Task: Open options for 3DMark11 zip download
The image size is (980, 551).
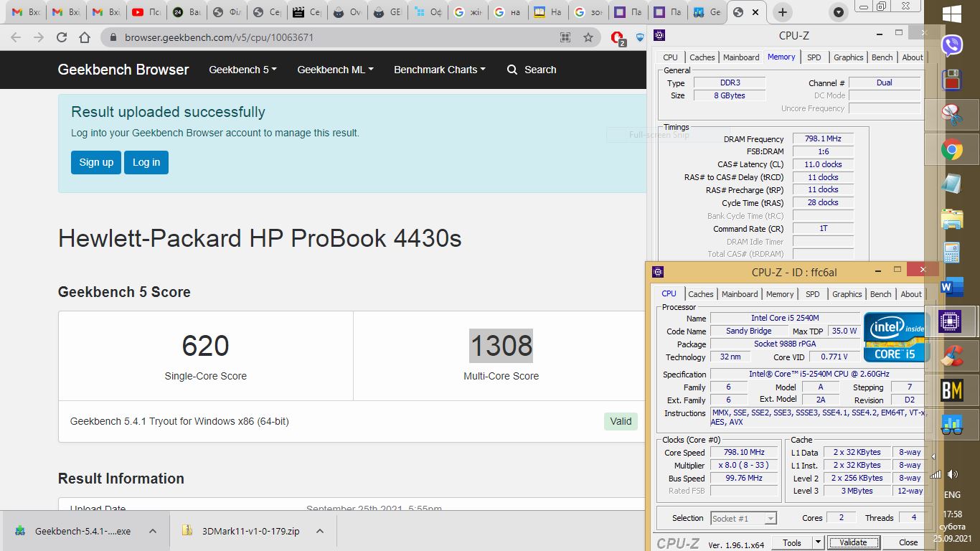Action: point(320,531)
